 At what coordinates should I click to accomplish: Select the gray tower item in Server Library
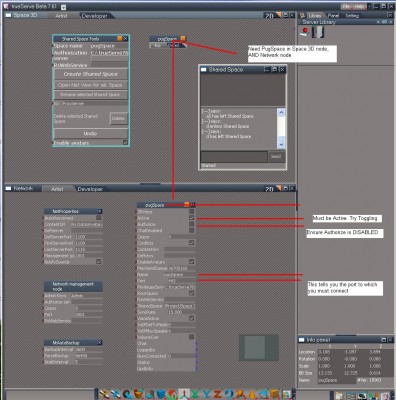(x=318, y=32)
